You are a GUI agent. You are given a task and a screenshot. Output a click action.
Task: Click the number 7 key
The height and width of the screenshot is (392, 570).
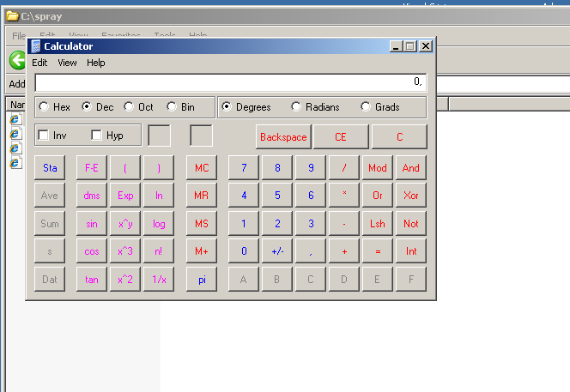click(x=244, y=168)
